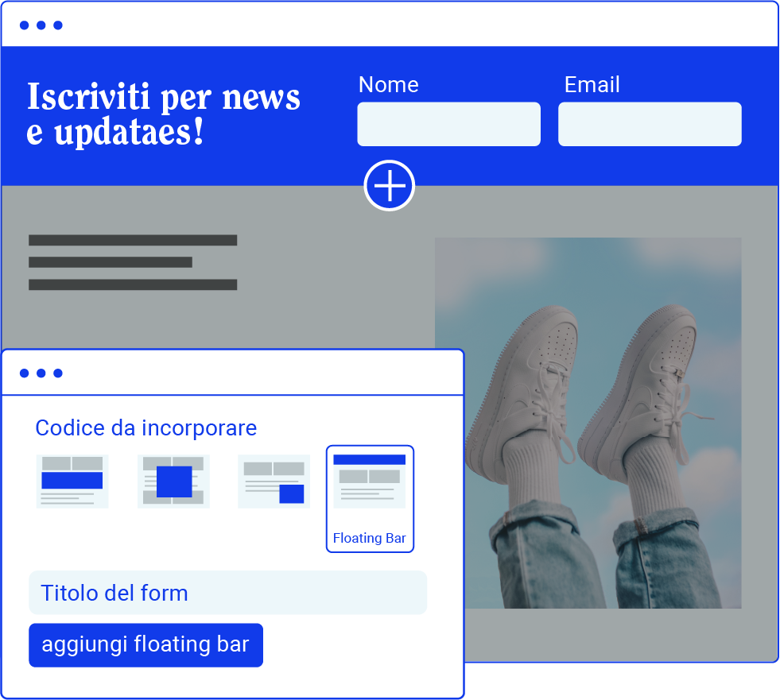Choose the centered popup layout icon
780x700 pixels.
[173, 481]
